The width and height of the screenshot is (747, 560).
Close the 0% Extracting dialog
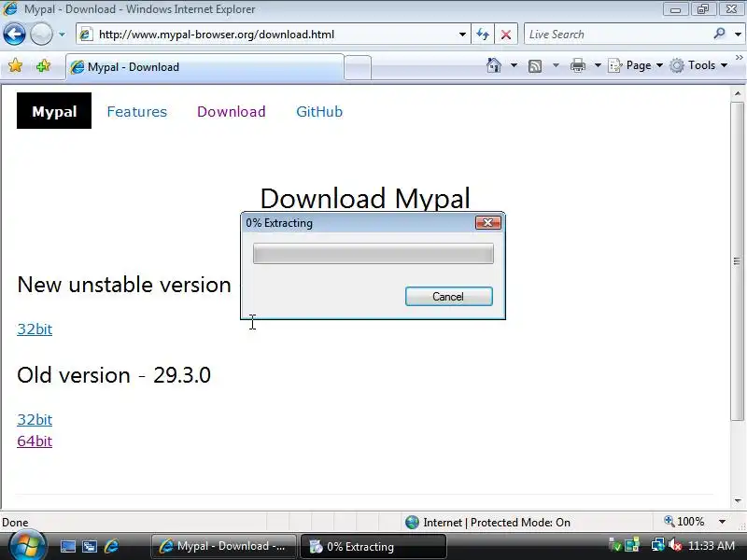coord(487,222)
